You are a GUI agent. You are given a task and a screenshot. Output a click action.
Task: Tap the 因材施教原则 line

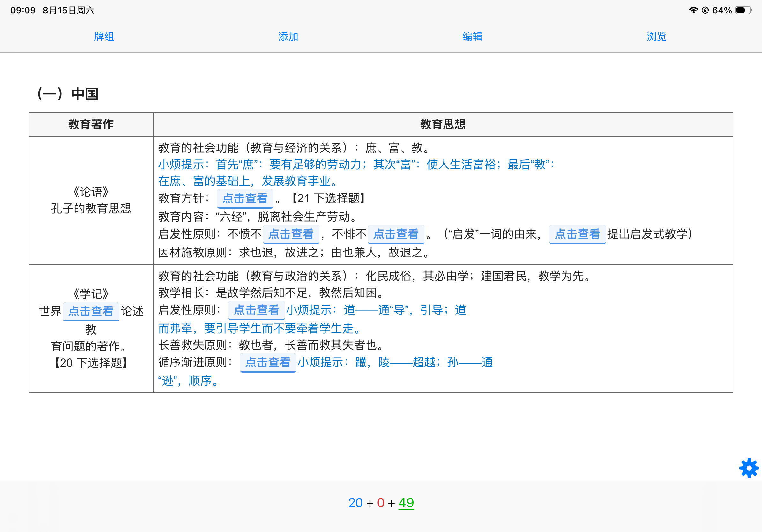tap(294, 253)
